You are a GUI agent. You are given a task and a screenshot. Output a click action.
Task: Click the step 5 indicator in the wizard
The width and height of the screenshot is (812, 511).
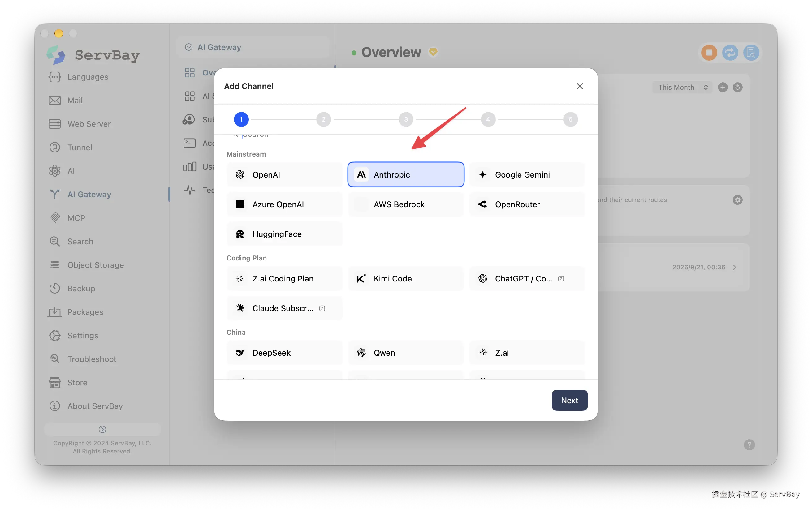click(570, 119)
